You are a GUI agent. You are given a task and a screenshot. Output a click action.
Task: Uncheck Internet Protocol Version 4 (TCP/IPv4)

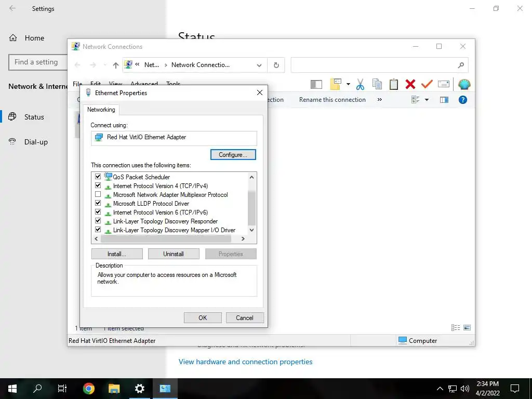[98, 185]
